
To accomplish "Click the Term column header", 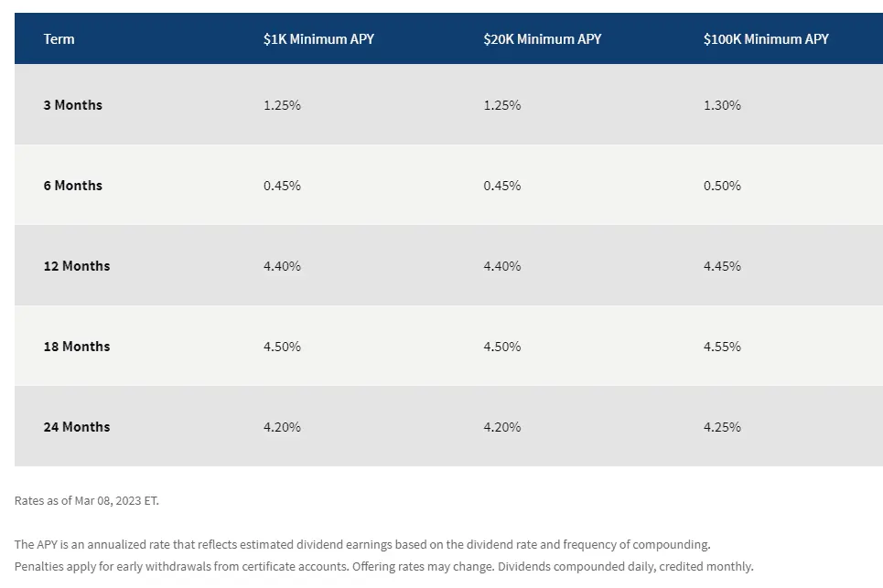I will 59,39.
